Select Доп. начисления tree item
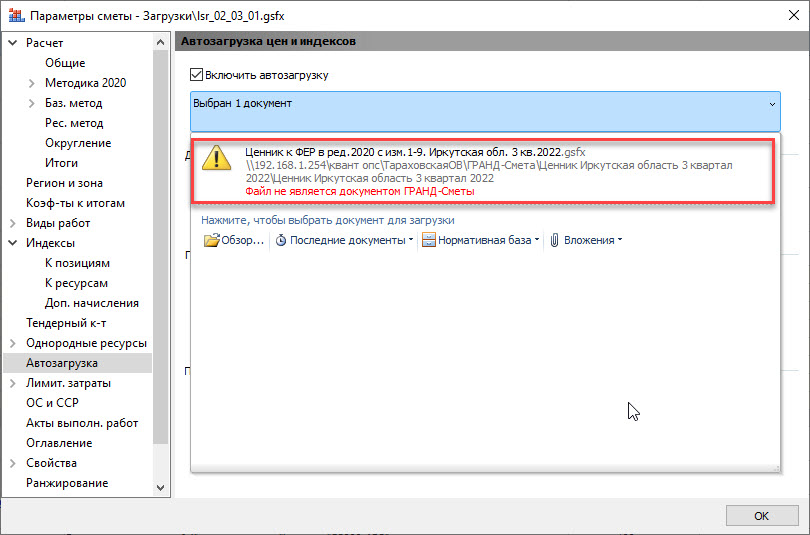 [91, 303]
